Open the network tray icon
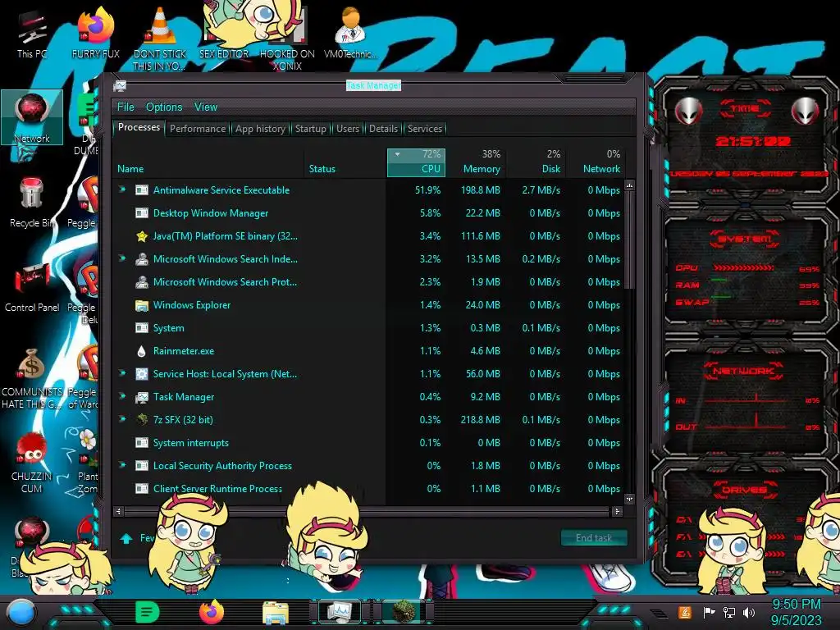 click(x=728, y=612)
